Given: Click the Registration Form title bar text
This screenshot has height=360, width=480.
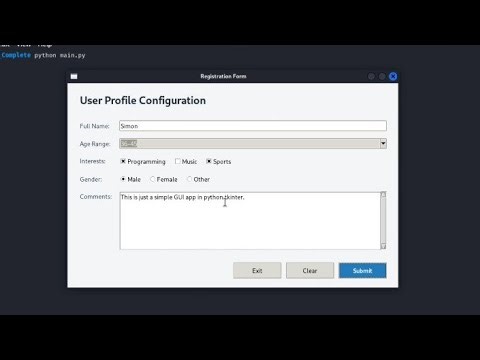Looking at the screenshot, I should (x=223, y=76).
